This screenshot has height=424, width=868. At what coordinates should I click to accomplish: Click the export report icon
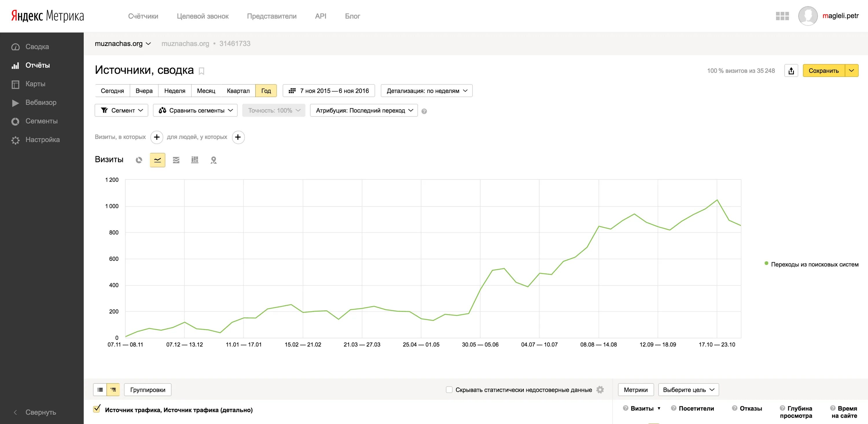click(x=791, y=71)
